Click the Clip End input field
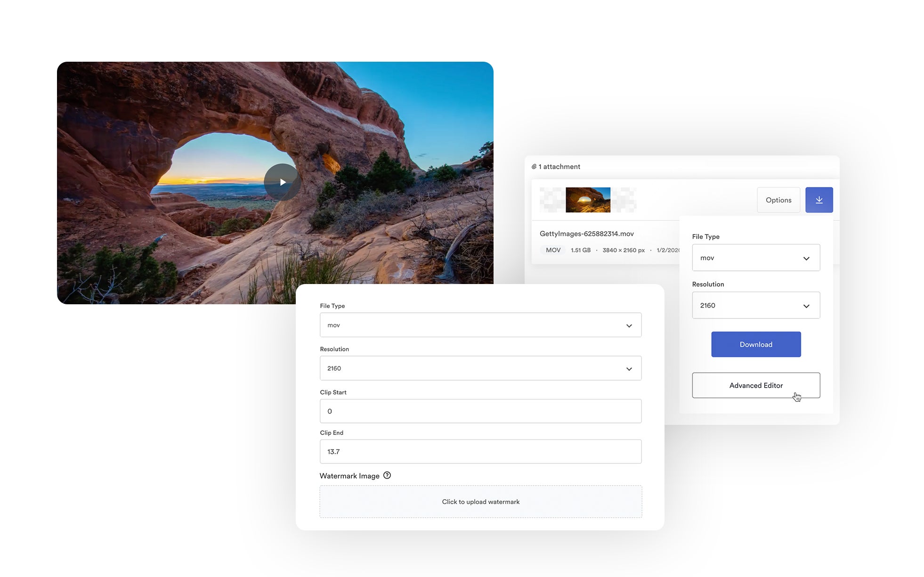Screen dimensions: 924x577 click(x=480, y=452)
